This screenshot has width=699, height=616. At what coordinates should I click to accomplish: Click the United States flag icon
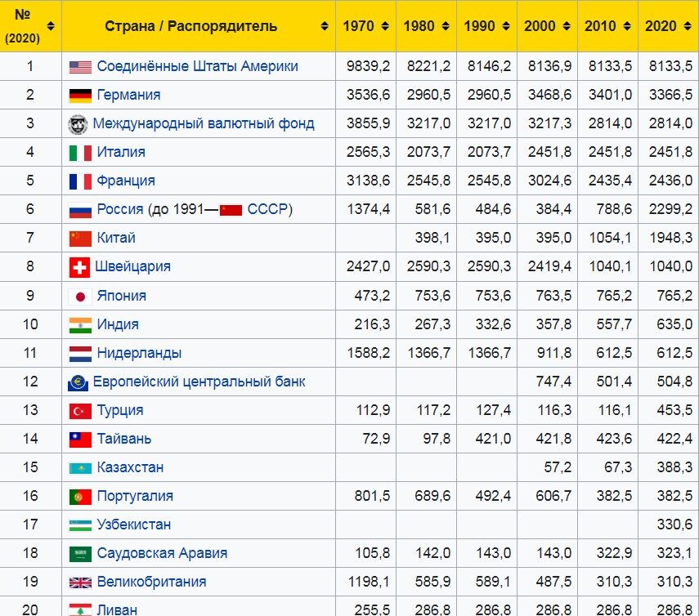point(80,67)
